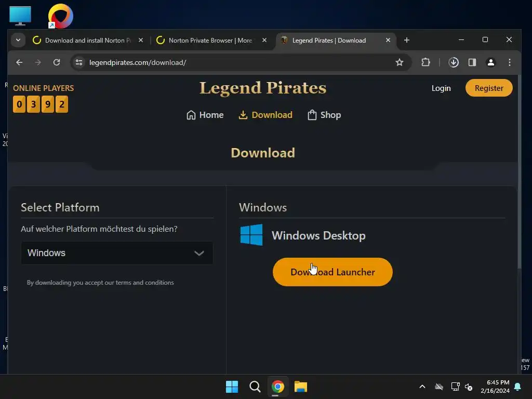Open the Windows Start menu

[x=232, y=387]
